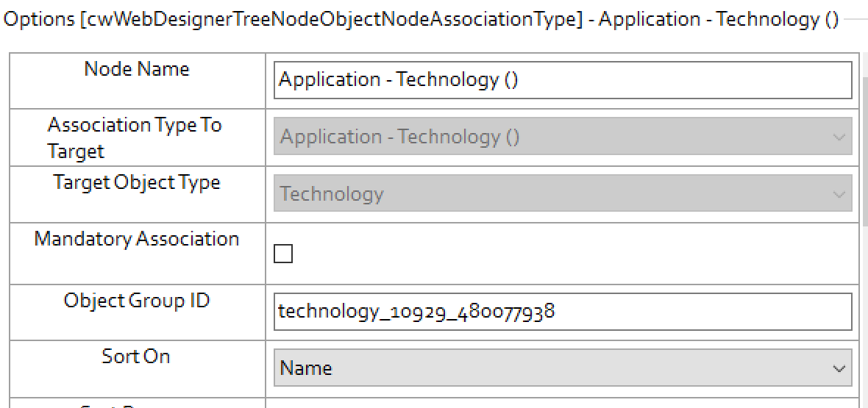The image size is (868, 408).
Task: Click the Sort On dropdown chevron arrow
Action: (839, 368)
